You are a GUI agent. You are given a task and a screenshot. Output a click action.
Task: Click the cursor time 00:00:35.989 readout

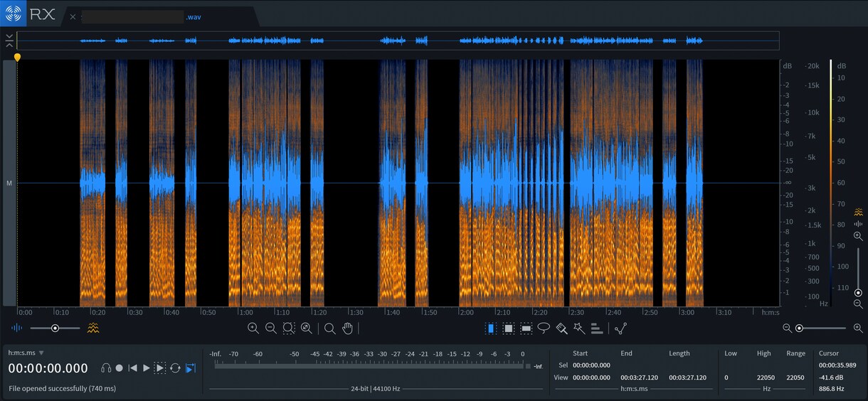837,365
